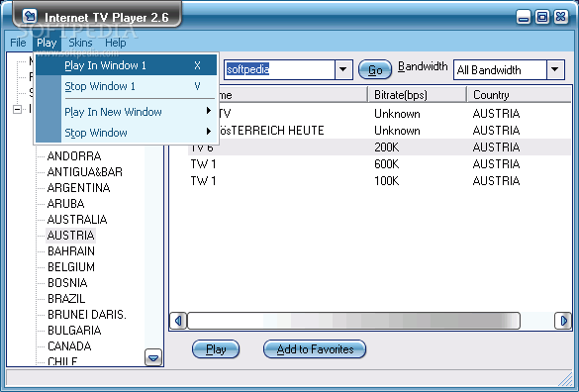This screenshot has height=392, width=579.
Task: Select CANADA in country tree
Action: 69,346
